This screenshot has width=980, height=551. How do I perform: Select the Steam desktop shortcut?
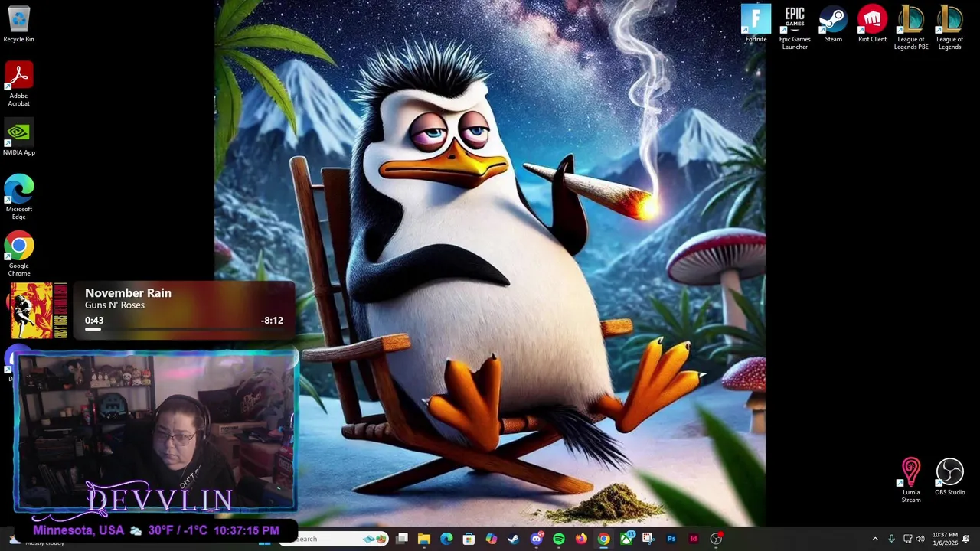point(833,24)
